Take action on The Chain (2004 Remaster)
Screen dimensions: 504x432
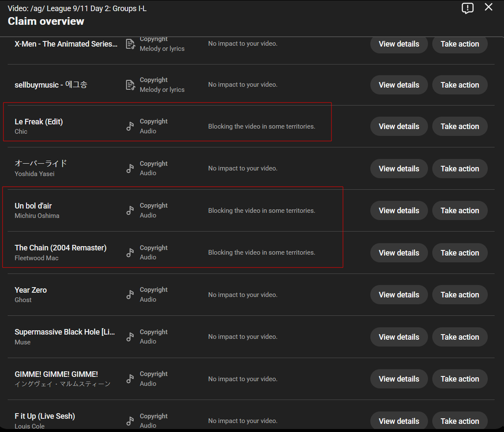click(x=460, y=253)
